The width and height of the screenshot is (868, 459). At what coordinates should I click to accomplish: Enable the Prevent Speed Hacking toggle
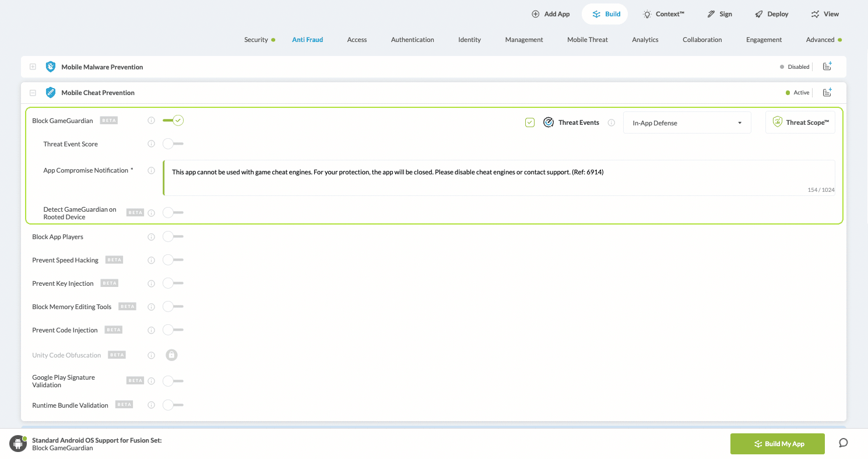click(x=173, y=260)
